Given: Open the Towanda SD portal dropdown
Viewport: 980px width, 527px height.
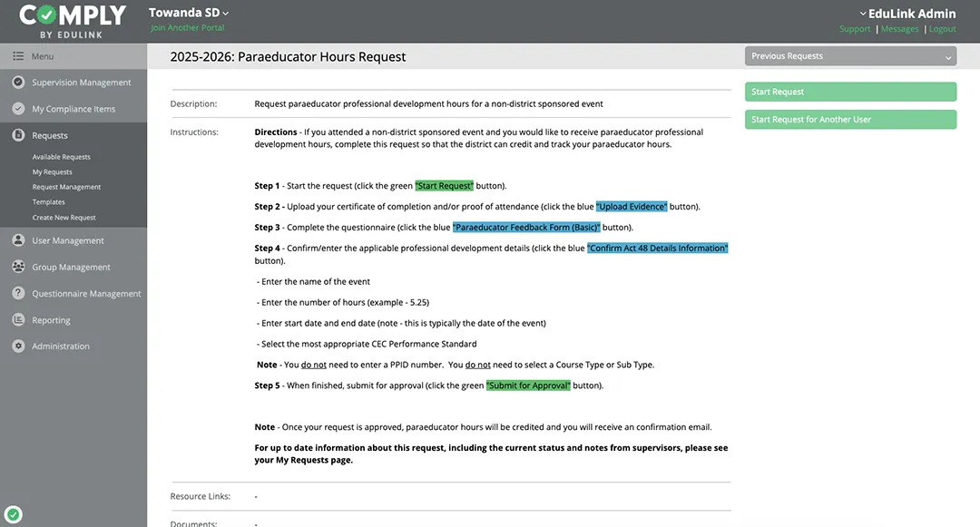Looking at the screenshot, I should tap(189, 13).
